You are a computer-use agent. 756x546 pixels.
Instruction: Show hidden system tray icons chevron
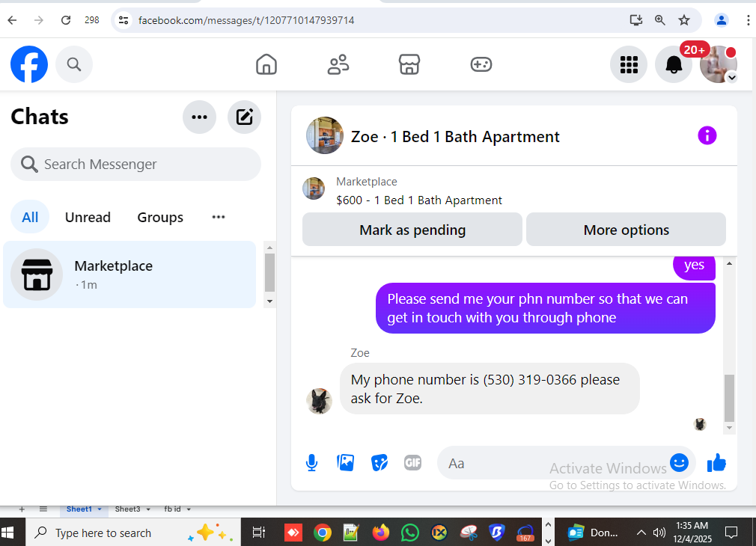tap(641, 533)
